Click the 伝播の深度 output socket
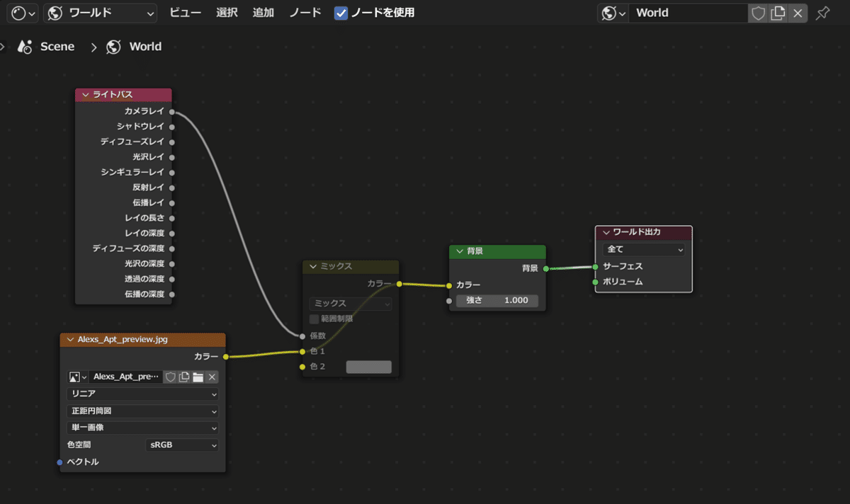The width and height of the screenshot is (850, 504). pyautogui.click(x=172, y=294)
